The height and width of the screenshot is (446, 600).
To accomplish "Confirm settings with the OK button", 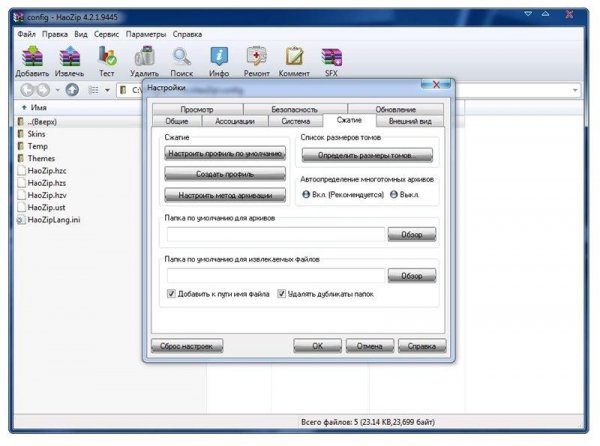I will 317,346.
